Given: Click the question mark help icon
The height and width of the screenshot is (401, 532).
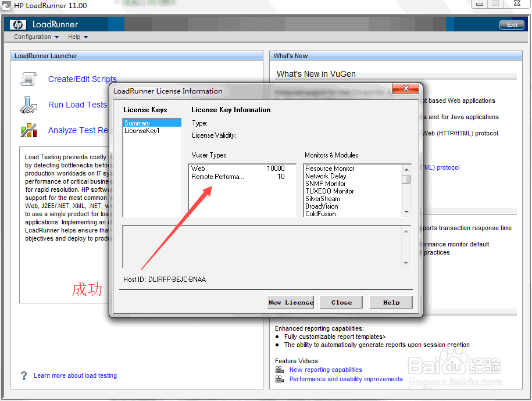Looking at the screenshot, I should tap(24, 375).
